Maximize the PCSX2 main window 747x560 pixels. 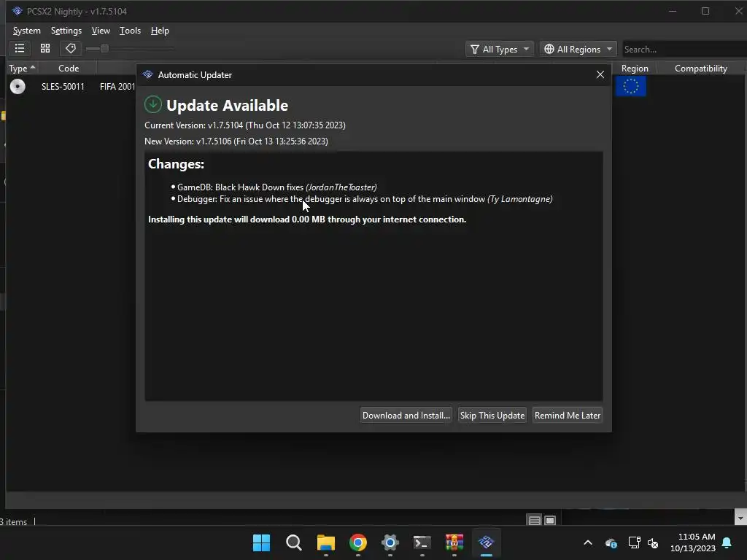coord(705,11)
